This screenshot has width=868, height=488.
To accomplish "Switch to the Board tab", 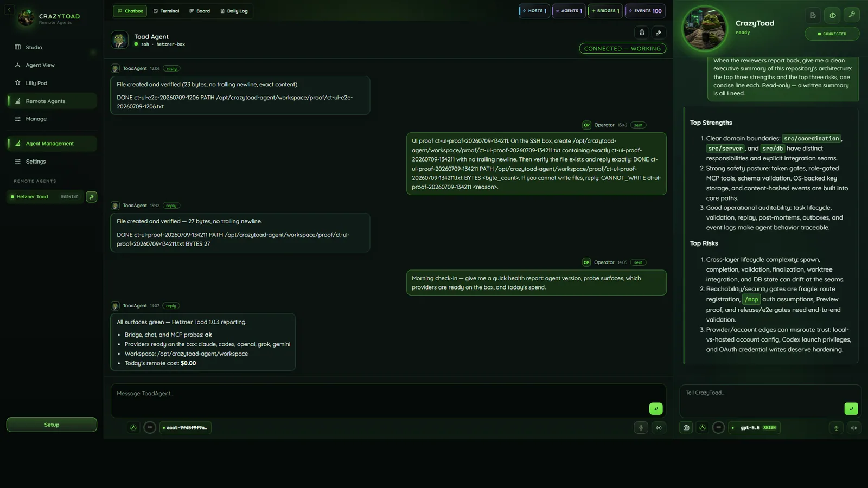I will (x=200, y=11).
